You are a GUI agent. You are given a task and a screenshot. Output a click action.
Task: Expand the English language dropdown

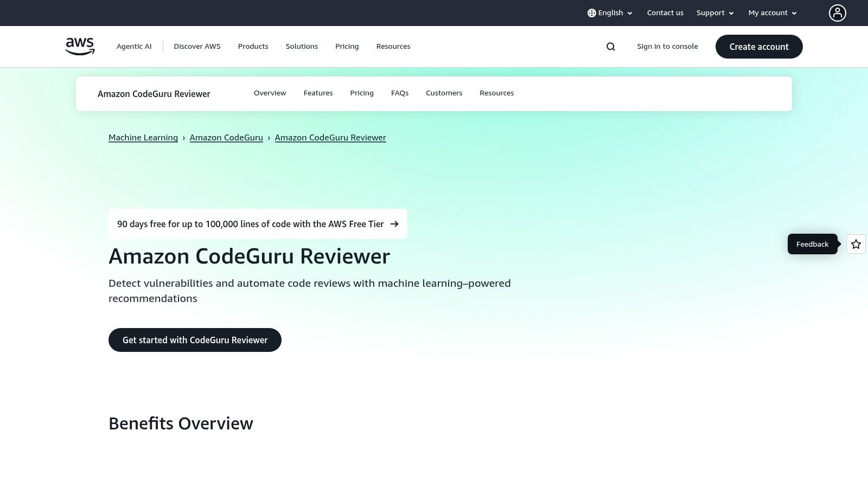610,12
